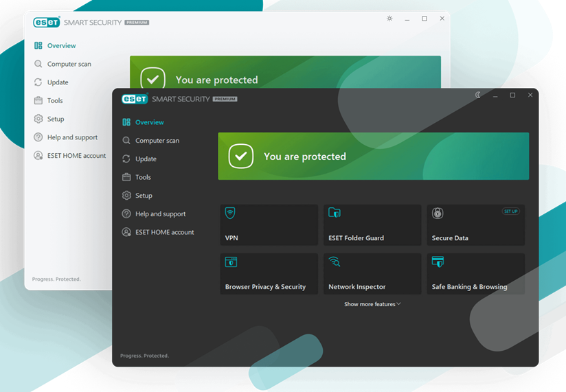The width and height of the screenshot is (566, 392).
Task: Click the Tools briefcase icon in dark window
Action: (126, 177)
